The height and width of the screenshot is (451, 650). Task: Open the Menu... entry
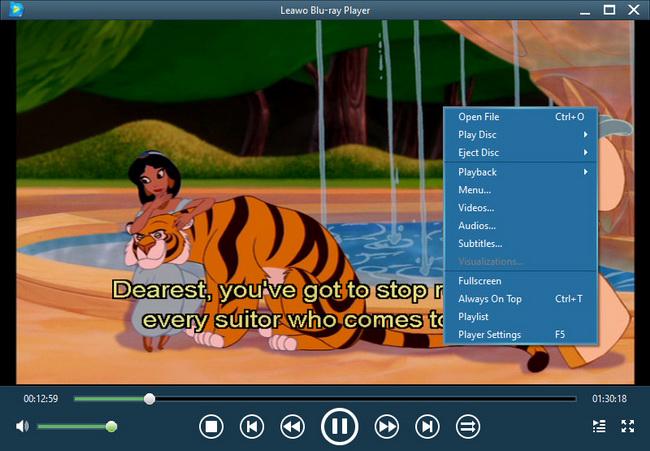click(521, 190)
